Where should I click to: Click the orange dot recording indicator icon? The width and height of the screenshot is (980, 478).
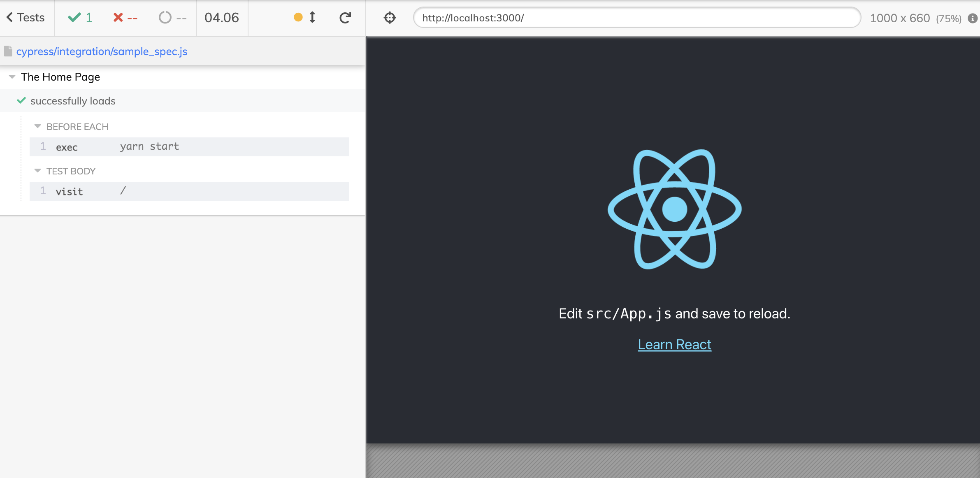tap(297, 17)
